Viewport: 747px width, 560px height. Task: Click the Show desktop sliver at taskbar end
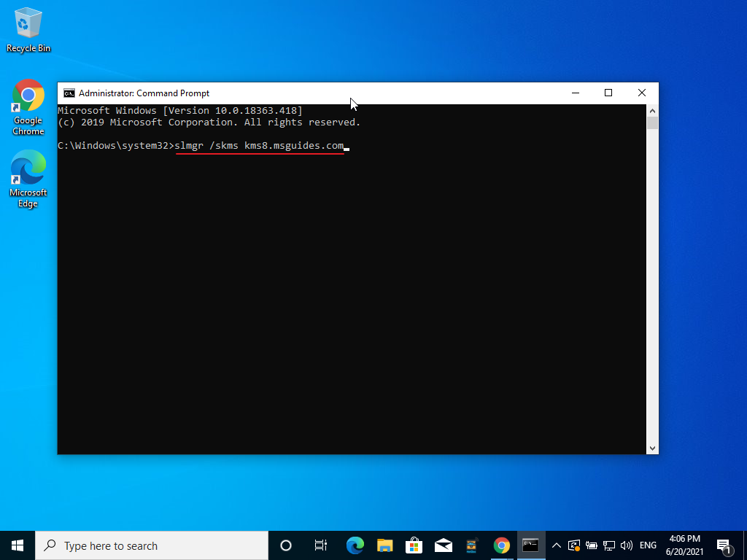coord(745,545)
